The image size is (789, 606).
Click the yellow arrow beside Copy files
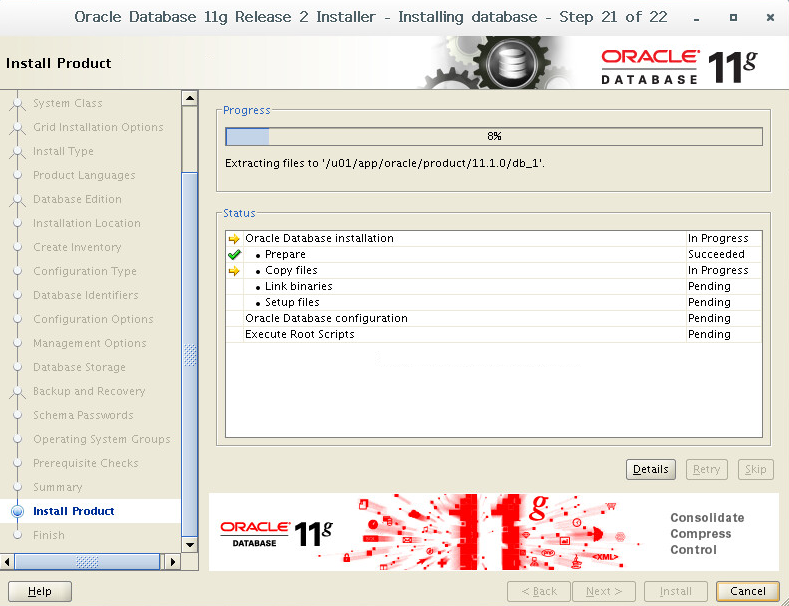tap(234, 271)
